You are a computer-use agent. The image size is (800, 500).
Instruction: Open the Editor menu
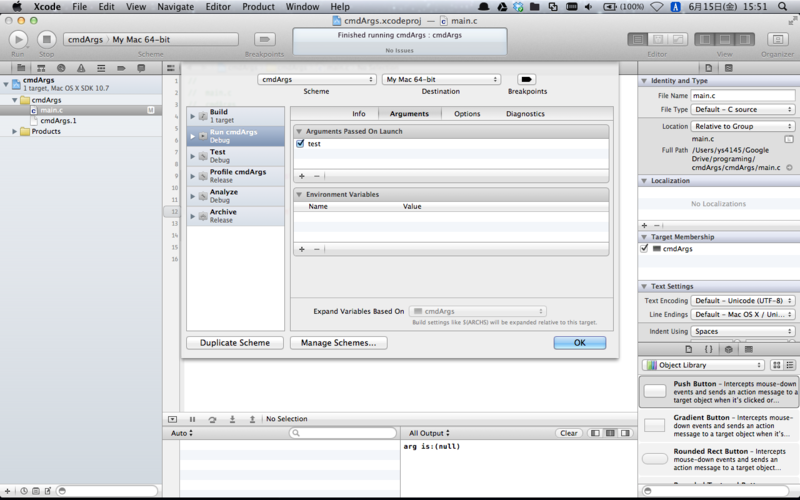(218, 7)
